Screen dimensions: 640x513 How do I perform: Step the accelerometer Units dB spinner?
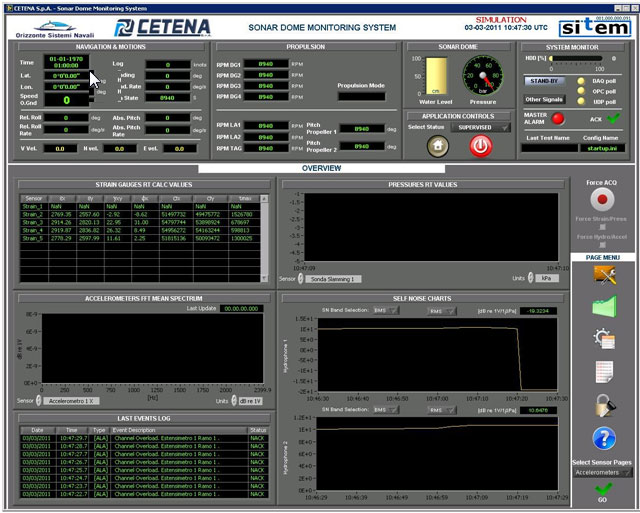click(234, 400)
